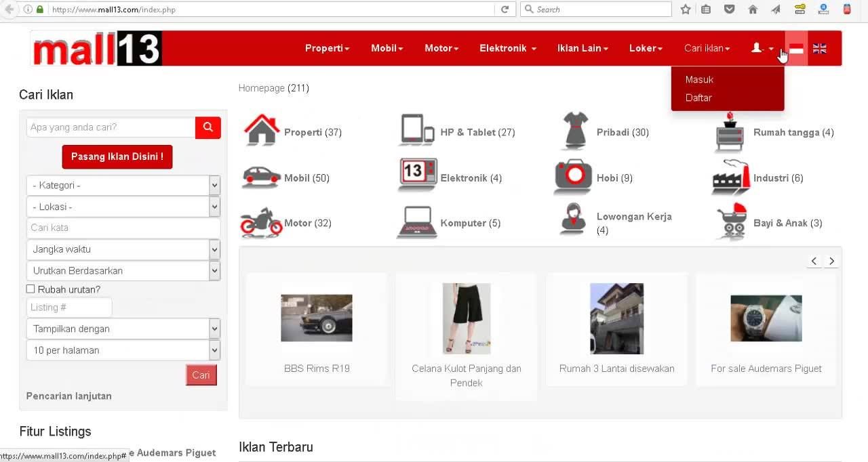Image resolution: width=868 pixels, height=462 pixels.
Task: Click the Komputer laptop category icon
Action: pyautogui.click(x=417, y=223)
